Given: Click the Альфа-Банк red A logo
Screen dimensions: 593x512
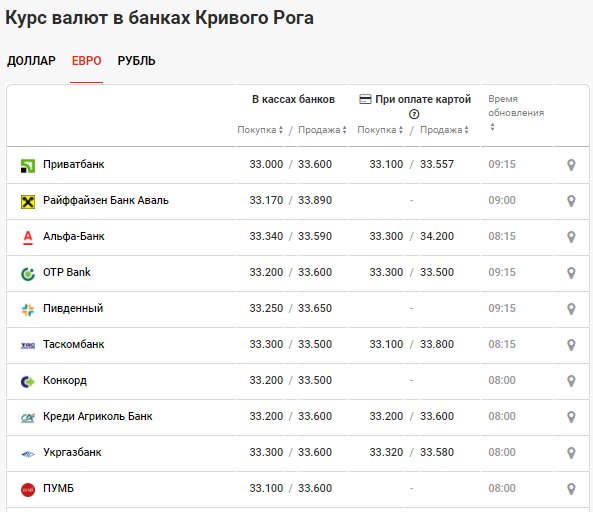Looking at the screenshot, I should click(28, 237).
